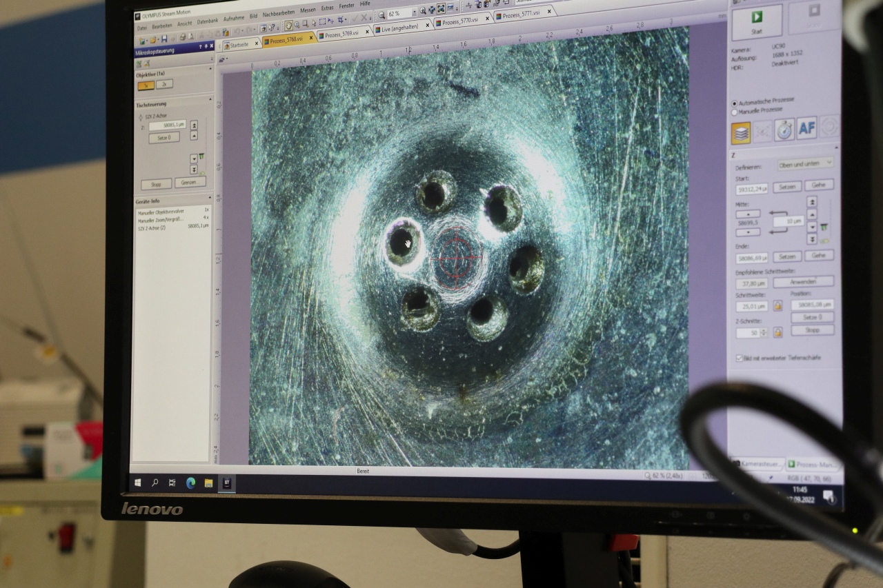Click the zoom magnifier tool beside the hand tool
This screenshot has width=883, height=588.
[297, 25]
